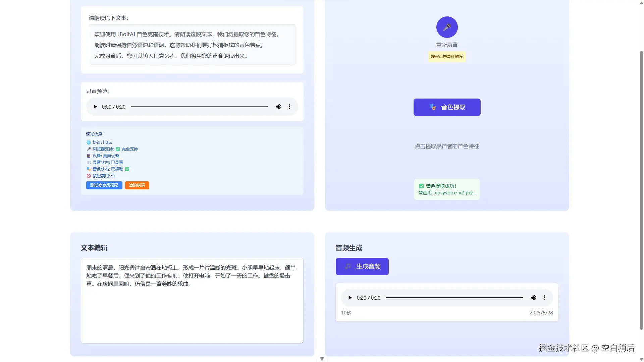Open the preview player three-dot menu
Image resolution: width=644 pixels, height=362 pixels.
coord(289,107)
